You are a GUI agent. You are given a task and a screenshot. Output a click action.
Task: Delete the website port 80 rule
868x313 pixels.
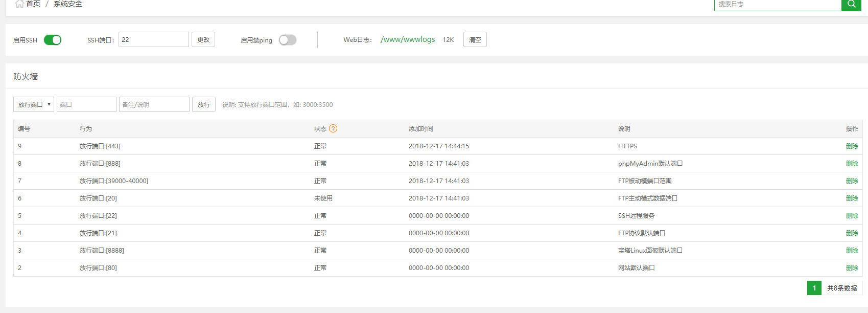[x=852, y=267]
